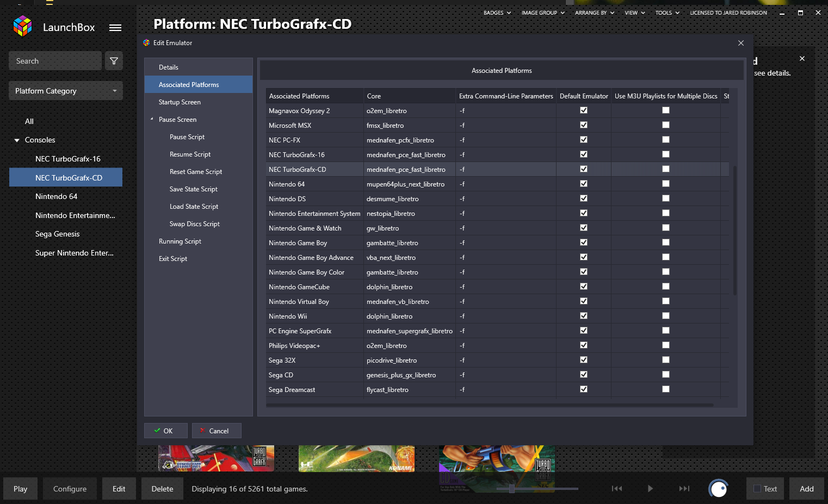Click the platforms table horizontal scrollbar

tap(490, 405)
